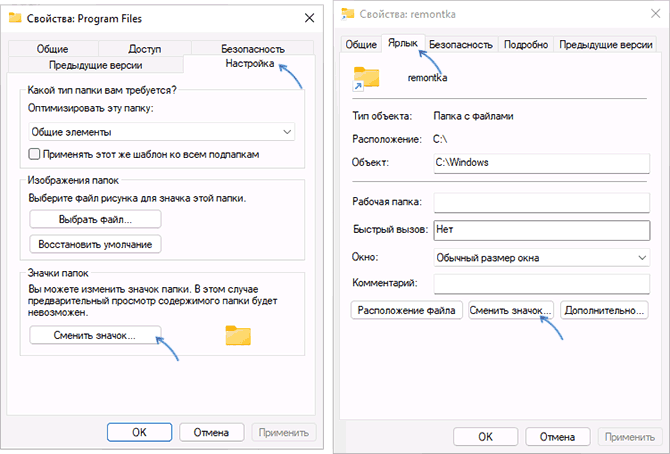Viewport: 670px width, 454px height.
Task: Click the folder icon in the remontka title bar
Action: (348, 13)
